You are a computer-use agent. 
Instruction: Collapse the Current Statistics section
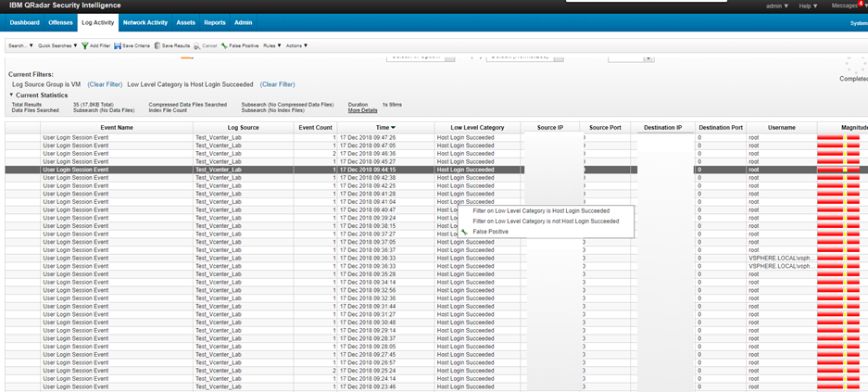[x=12, y=95]
